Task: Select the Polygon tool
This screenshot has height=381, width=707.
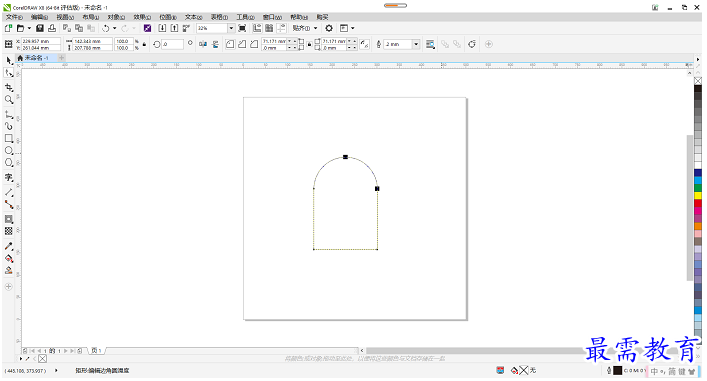Action: [9, 163]
